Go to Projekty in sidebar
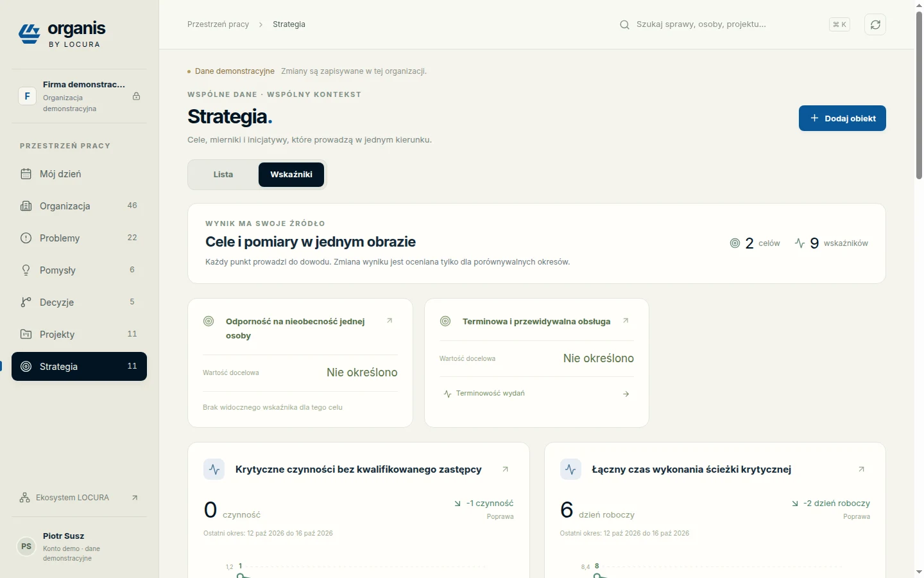Screen dimensions: 924x578 79,335
